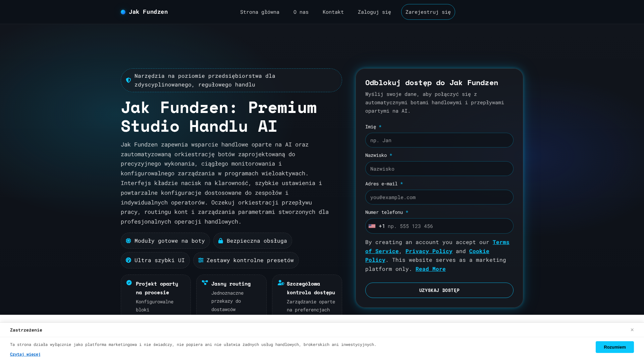This screenshot has width=644, height=362.
Task: Open Strona główna in the navigation
Action: 260,12
